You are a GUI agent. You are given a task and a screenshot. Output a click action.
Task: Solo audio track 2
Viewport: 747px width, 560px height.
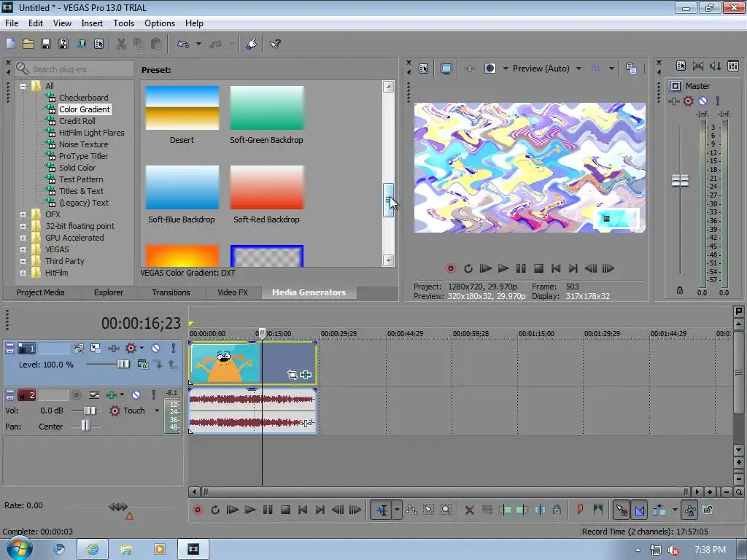[153, 394]
